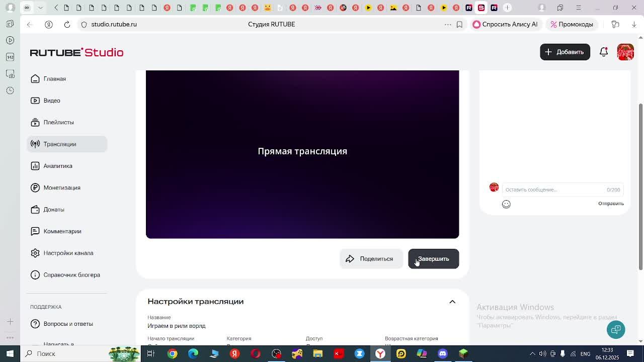Switch ENG keyboard language indicator
This screenshot has width=644, height=362.
coord(586,353)
